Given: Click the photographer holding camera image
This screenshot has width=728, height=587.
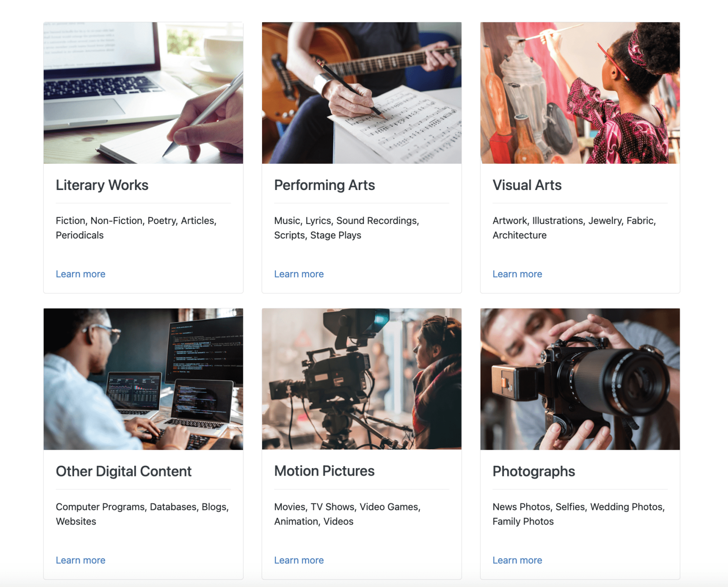Looking at the screenshot, I should point(580,379).
